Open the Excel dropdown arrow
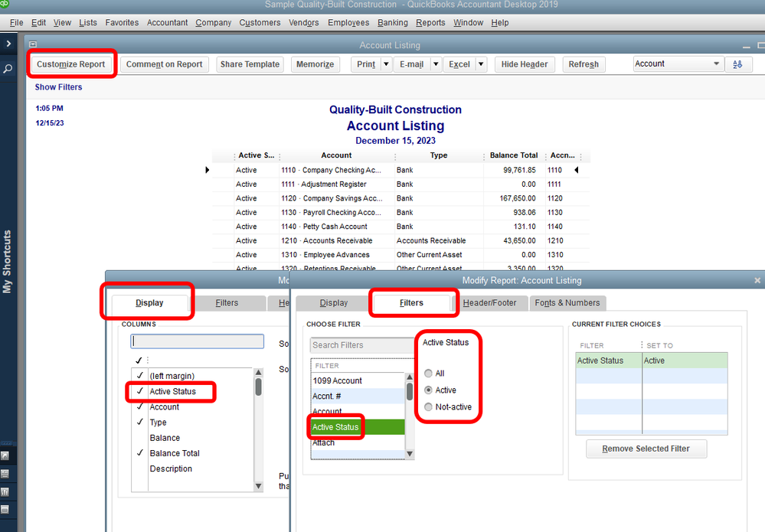 point(481,64)
